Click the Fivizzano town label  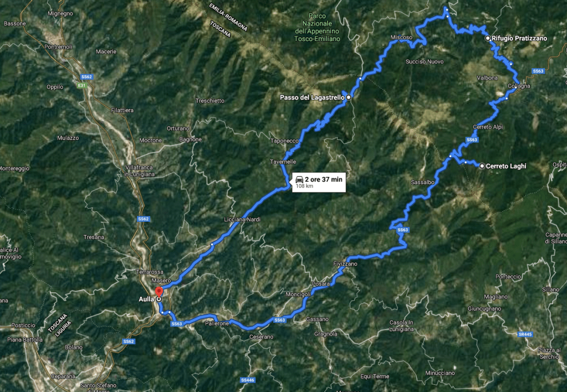(x=345, y=264)
